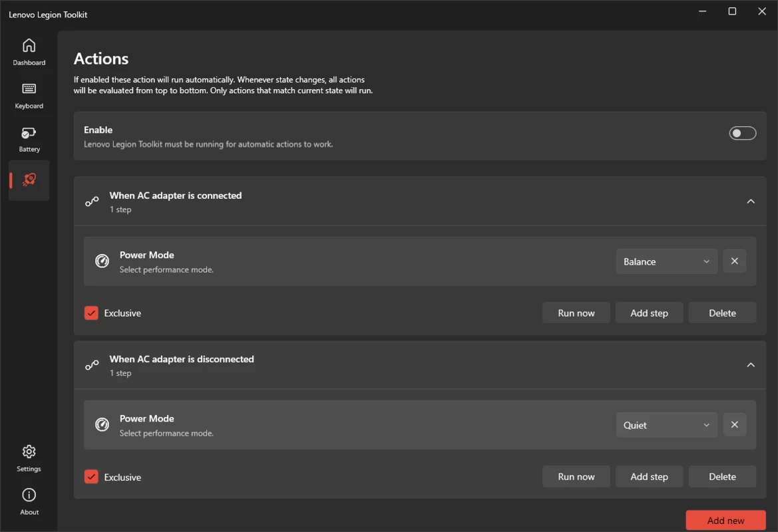The width and height of the screenshot is (778, 532).
Task: Click the When AC adapter is connected title
Action: (176, 196)
